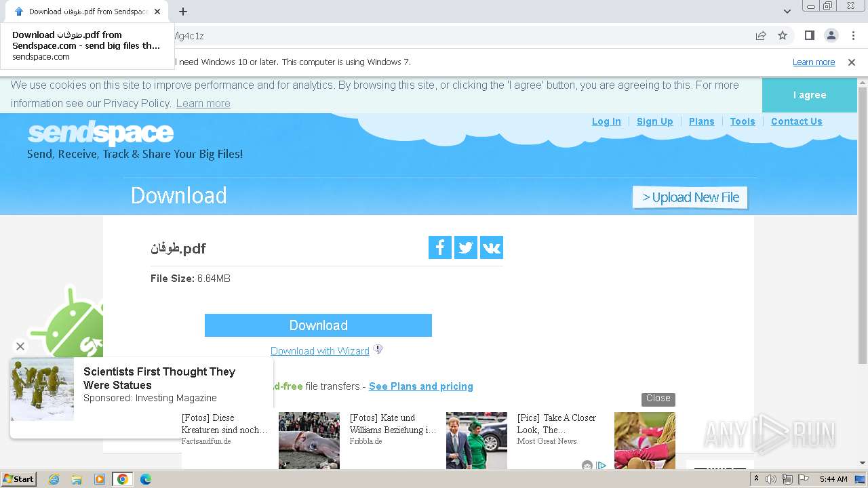Click the taskbar clock 5:44 AM

(833, 479)
